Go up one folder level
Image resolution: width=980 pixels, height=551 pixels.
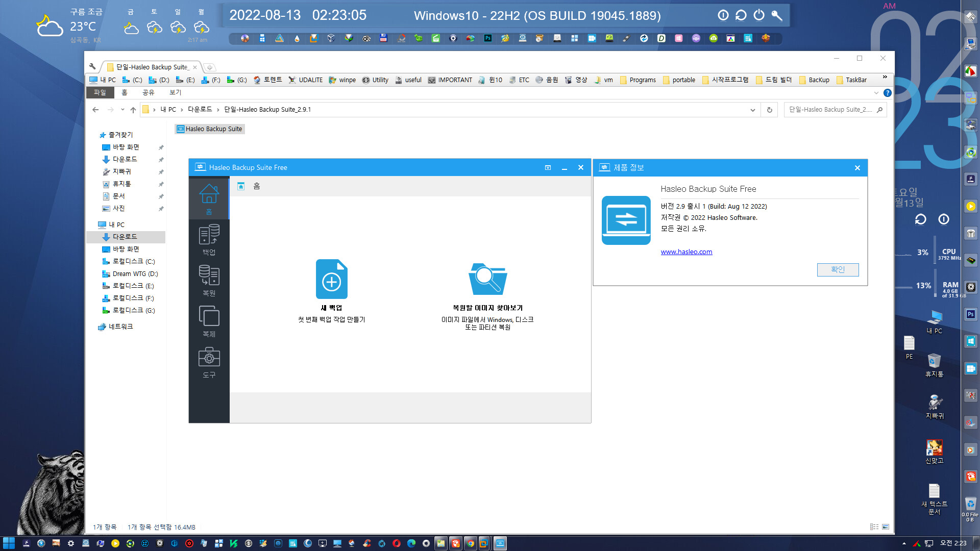(133, 110)
